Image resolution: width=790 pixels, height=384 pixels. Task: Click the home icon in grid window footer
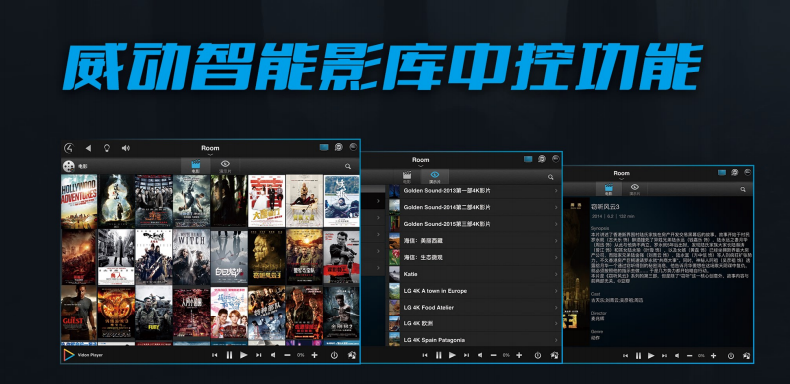(352, 355)
